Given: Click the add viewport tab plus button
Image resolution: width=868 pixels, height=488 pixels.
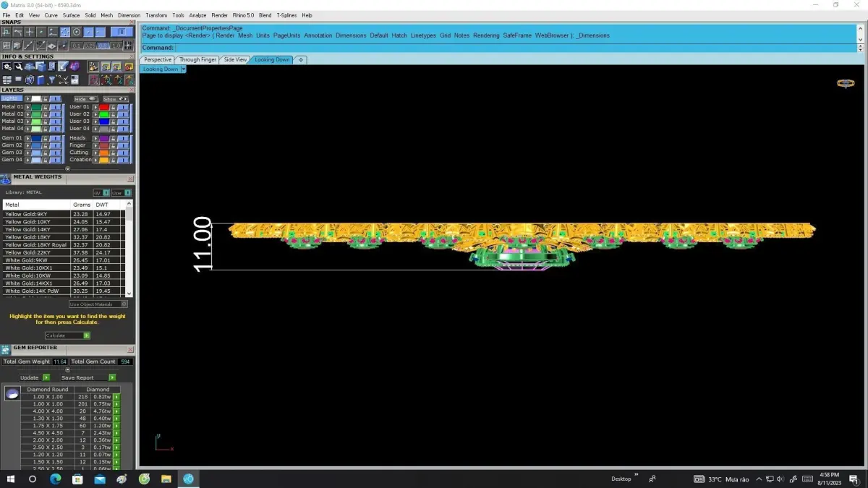Looking at the screenshot, I should coord(301,60).
